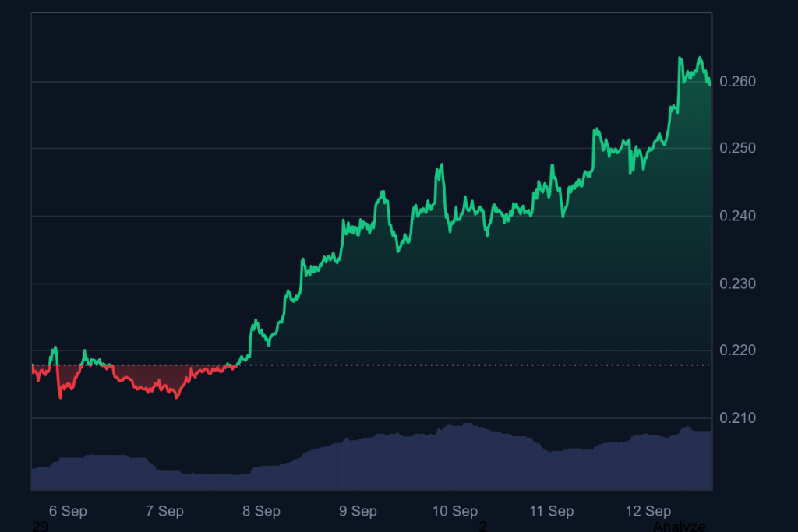Click the 11 Sep date label
798x532 pixels.
pyautogui.click(x=551, y=512)
